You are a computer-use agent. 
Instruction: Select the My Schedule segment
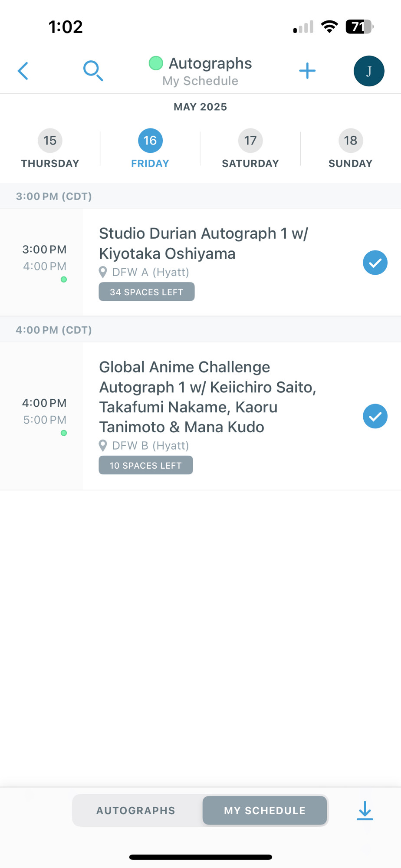click(x=265, y=810)
